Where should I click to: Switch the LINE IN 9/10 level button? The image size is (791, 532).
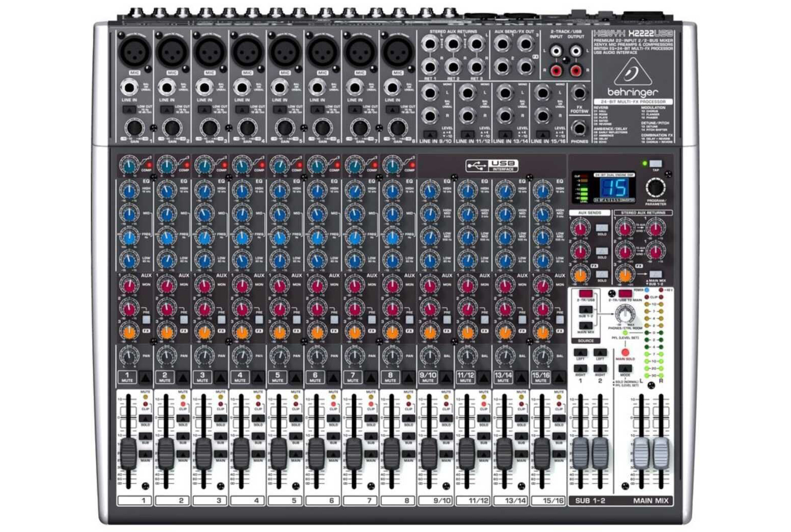[430, 134]
